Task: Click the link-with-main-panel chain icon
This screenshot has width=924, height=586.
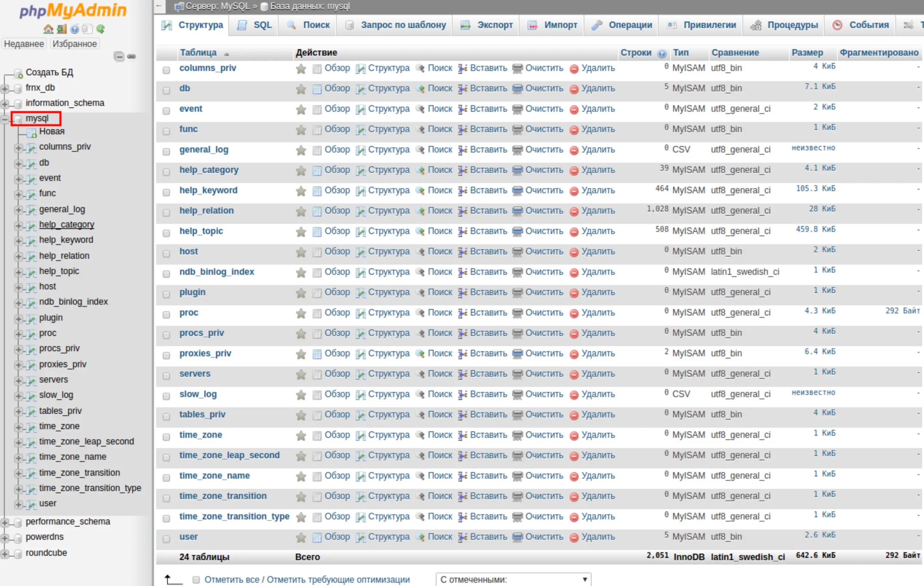Action: [x=131, y=56]
